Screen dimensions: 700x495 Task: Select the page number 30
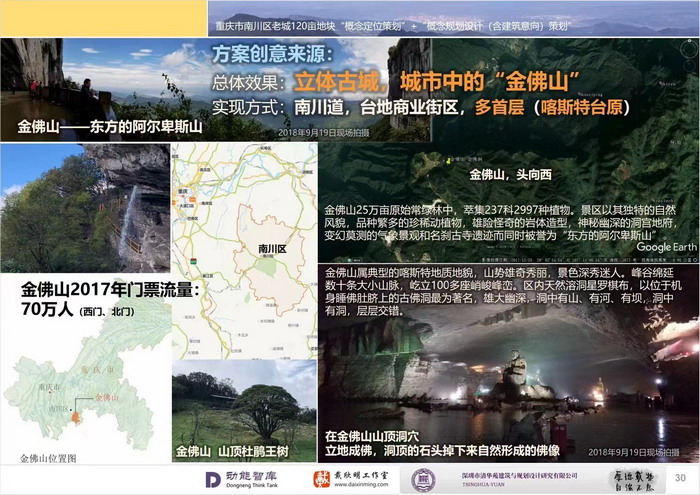pyautogui.click(x=680, y=478)
